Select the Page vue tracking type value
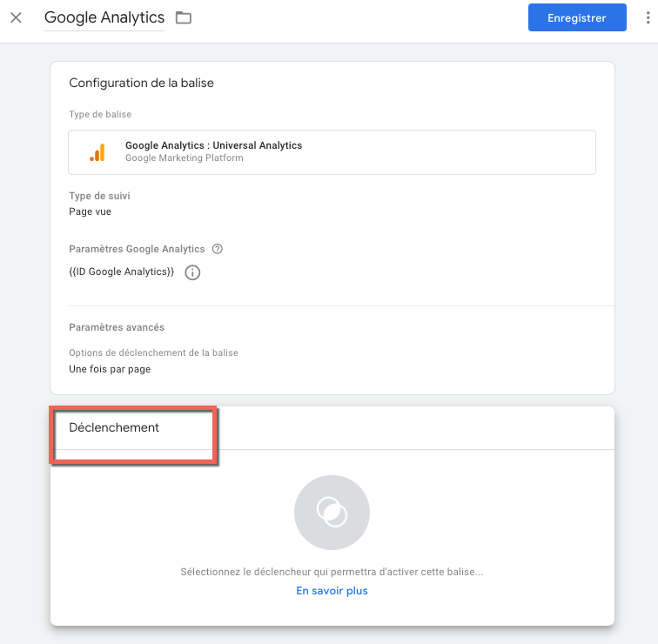This screenshot has height=644, width=658. coord(90,211)
